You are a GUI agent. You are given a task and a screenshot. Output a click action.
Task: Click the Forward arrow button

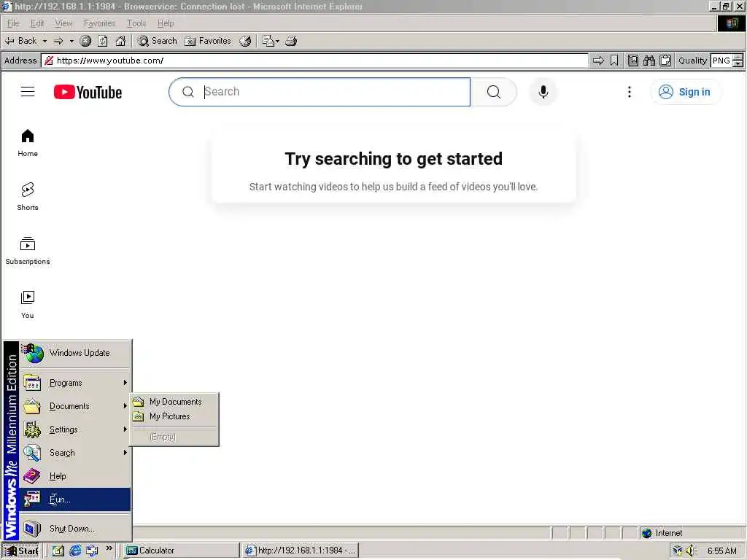[58, 41]
